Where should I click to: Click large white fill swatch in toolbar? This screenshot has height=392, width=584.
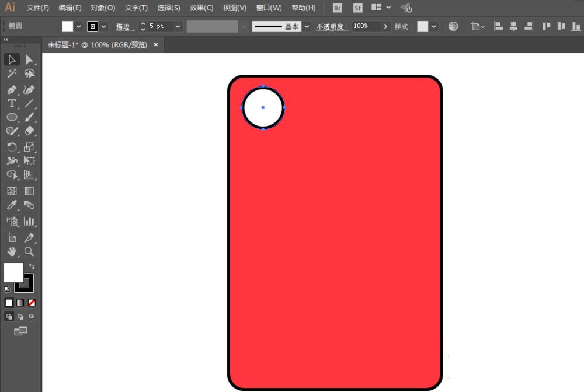click(x=14, y=272)
